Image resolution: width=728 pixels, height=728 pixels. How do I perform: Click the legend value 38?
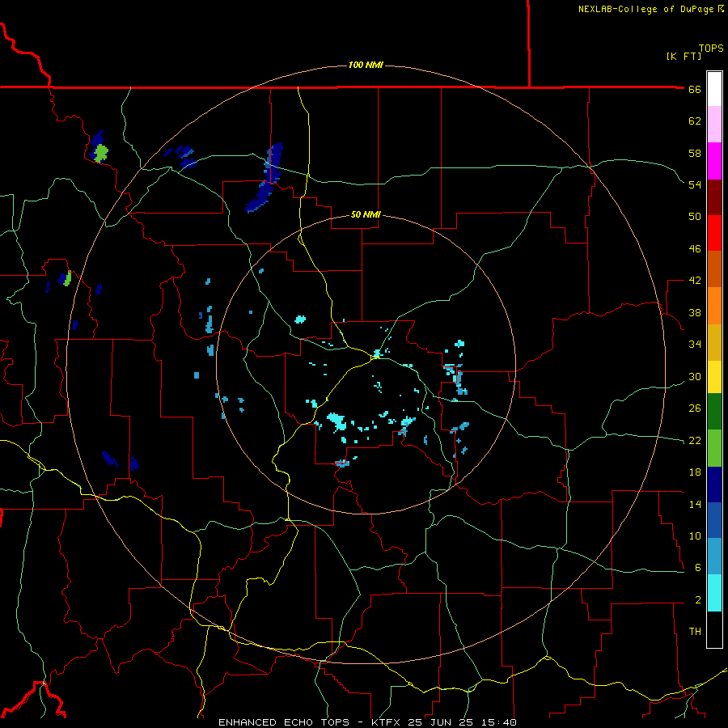click(695, 312)
